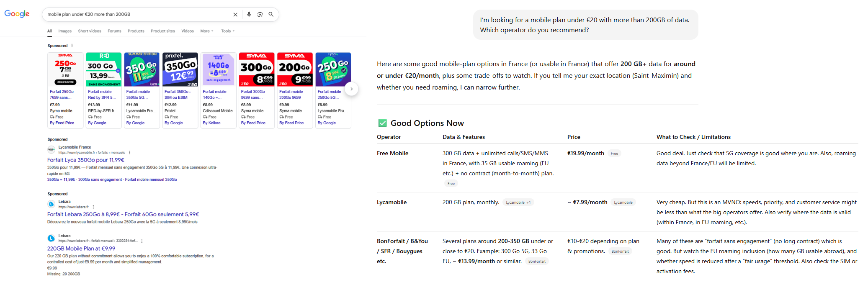
Task: Click the Lycamobile +1 source chip
Action: pos(518,203)
